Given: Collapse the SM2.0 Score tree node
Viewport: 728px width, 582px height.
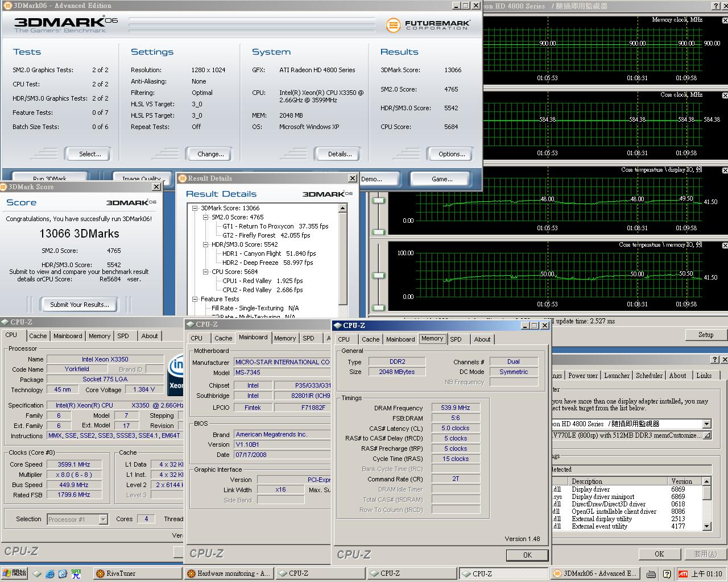Looking at the screenshot, I should [206, 217].
